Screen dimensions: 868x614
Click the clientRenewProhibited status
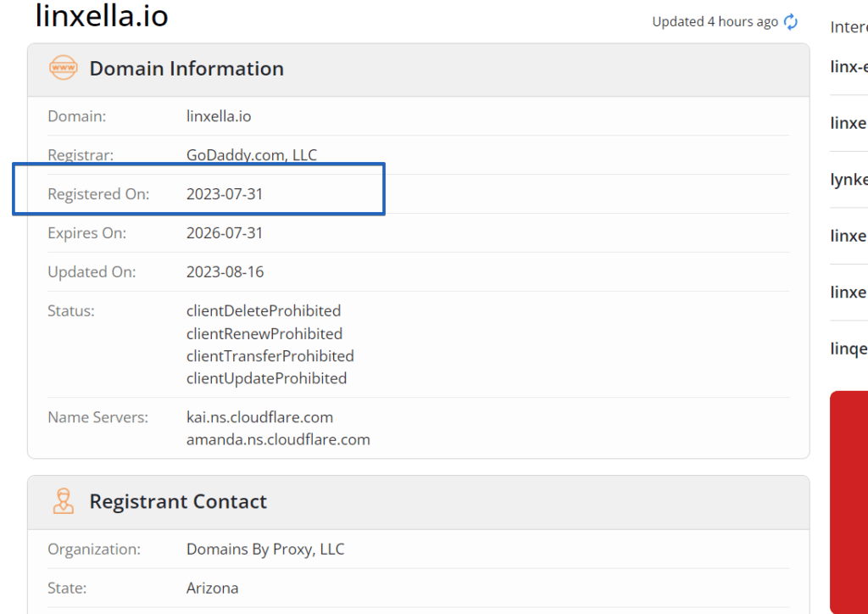click(x=264, y=333)
